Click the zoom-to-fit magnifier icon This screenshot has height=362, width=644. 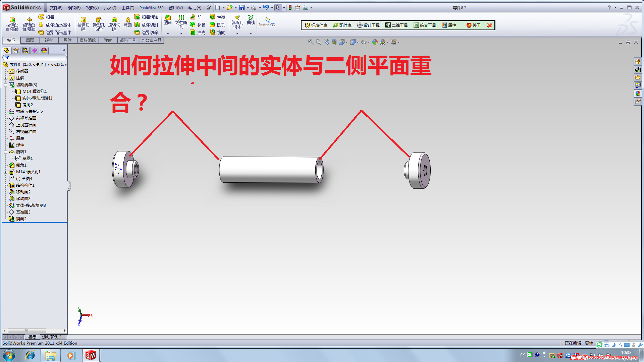[x=310, y=42]
